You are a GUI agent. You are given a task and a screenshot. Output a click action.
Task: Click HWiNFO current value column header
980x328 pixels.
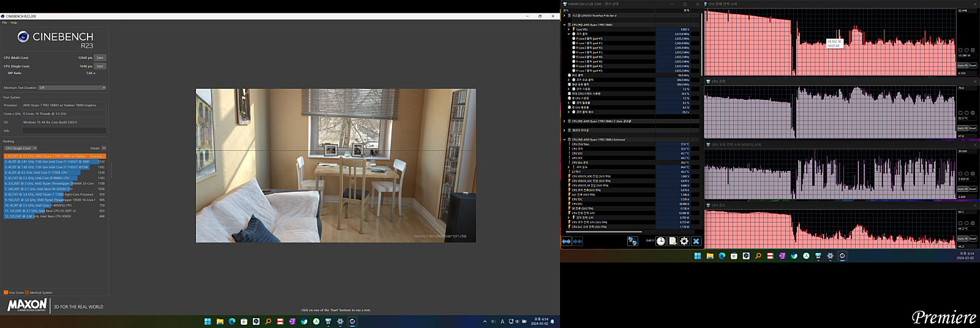(673, 10)
